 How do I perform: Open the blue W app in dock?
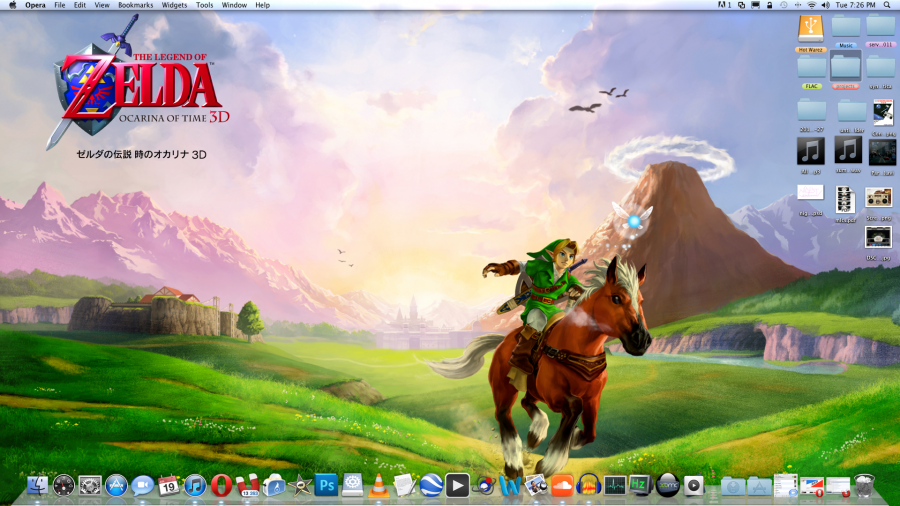(x=509, y=486)
